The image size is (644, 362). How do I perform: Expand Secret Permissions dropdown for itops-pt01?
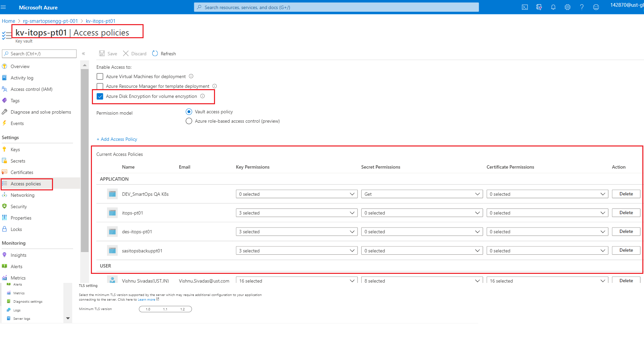422,213
